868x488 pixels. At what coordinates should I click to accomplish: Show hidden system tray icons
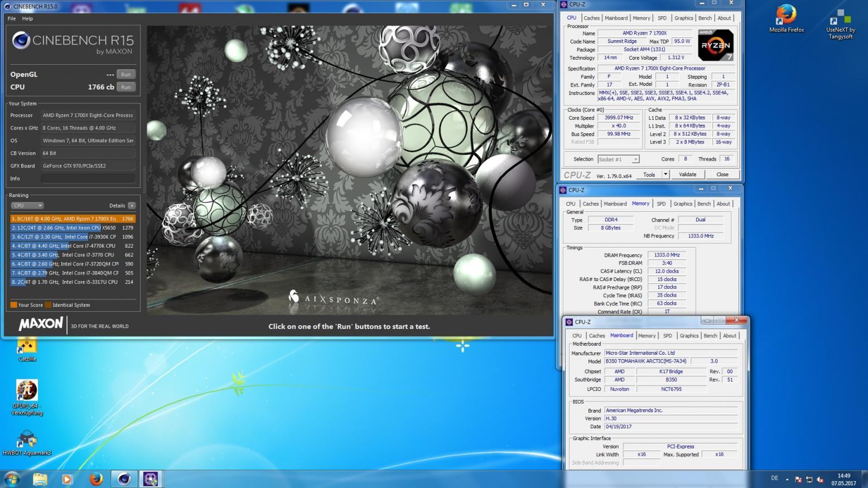click(787, 479)
